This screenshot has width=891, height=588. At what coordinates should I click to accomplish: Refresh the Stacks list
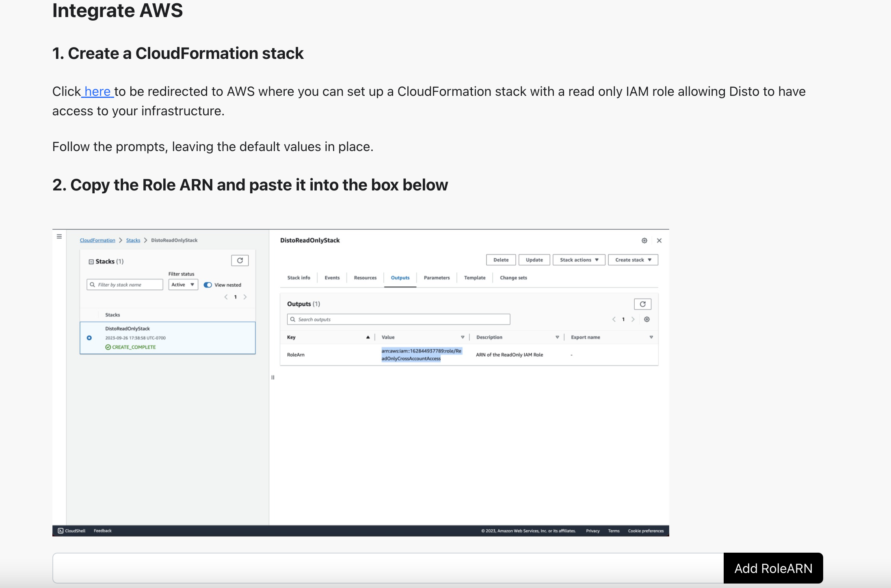tap(240, 260)
